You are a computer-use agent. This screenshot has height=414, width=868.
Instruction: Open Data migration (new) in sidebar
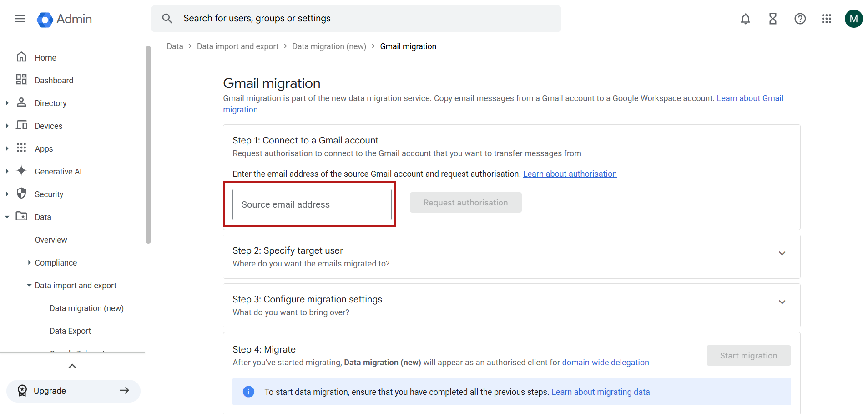[86, 308]
